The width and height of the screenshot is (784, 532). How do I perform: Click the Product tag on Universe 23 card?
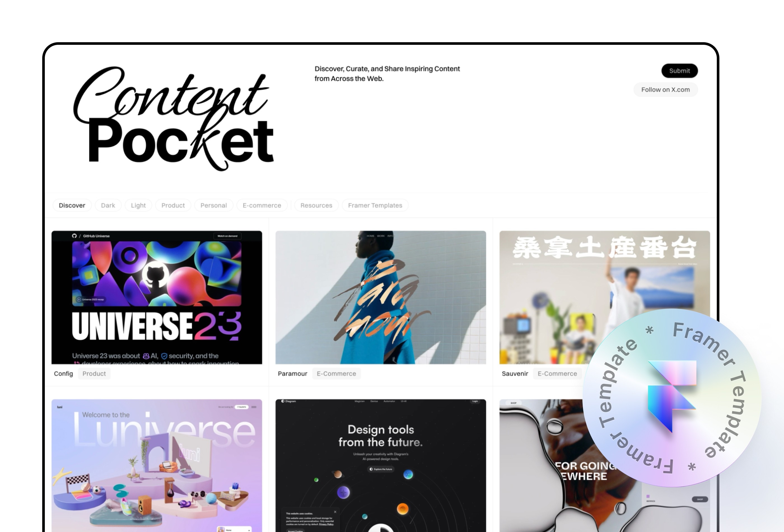[94, 373]
